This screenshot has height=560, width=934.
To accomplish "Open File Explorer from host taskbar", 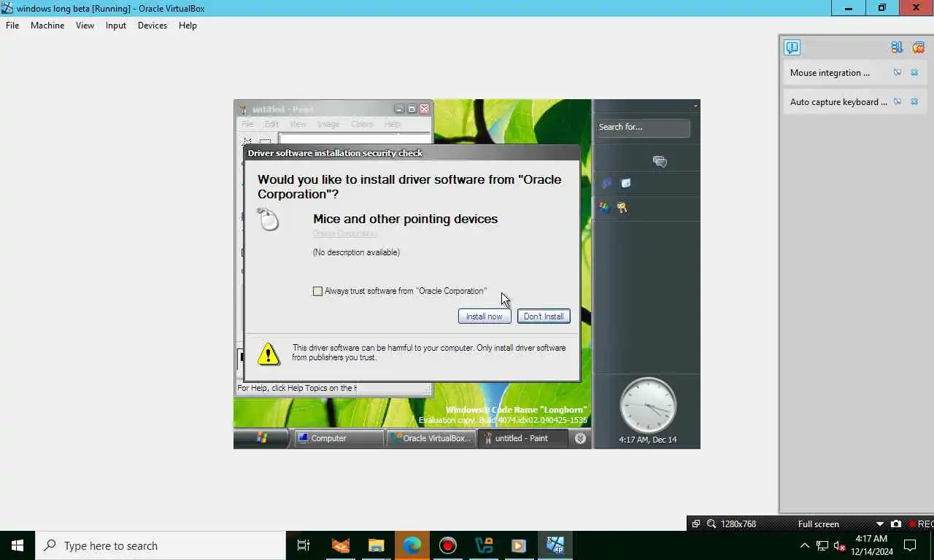I will pos(376,545).
